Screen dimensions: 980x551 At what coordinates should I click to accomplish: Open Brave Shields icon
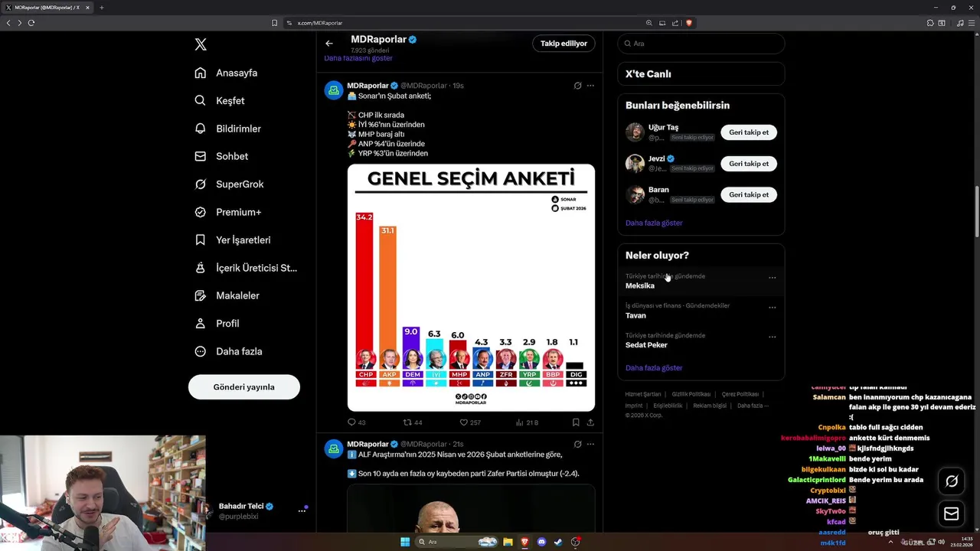(689, 23)
